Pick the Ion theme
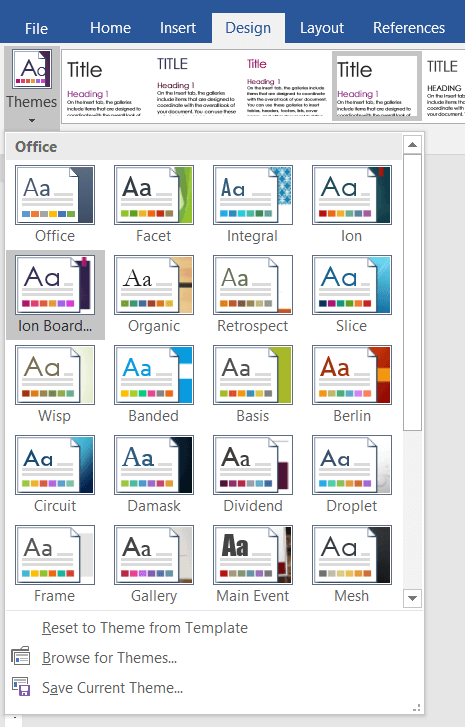 point(352,195)
